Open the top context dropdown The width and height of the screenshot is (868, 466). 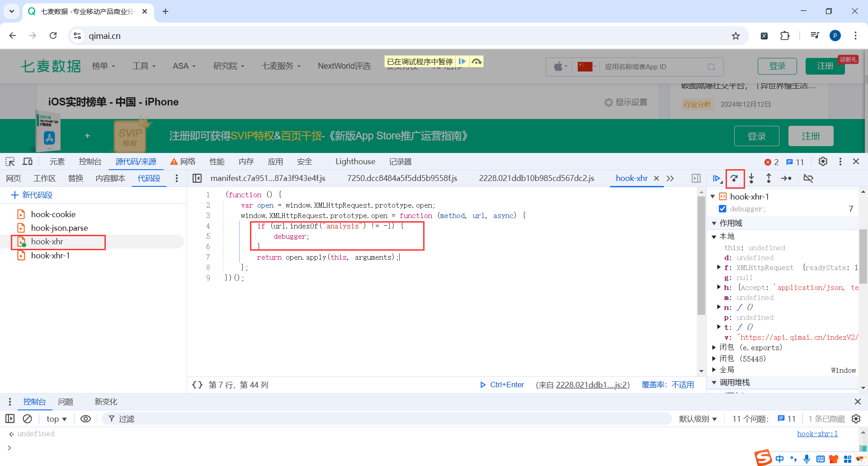coord(57,419)
